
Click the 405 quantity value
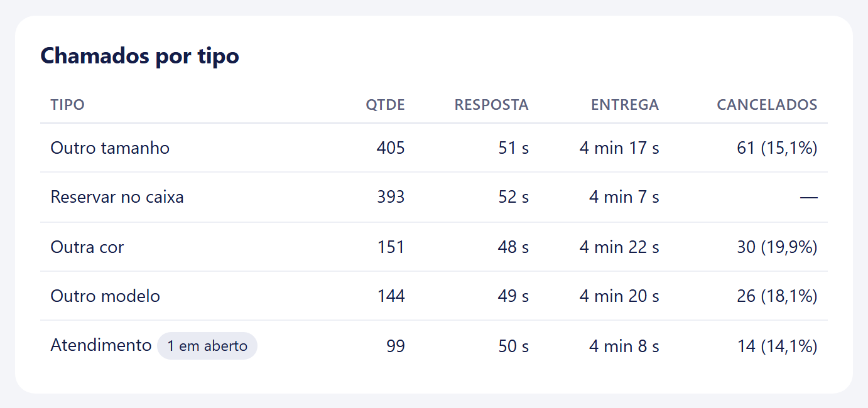tap(391, 148)
